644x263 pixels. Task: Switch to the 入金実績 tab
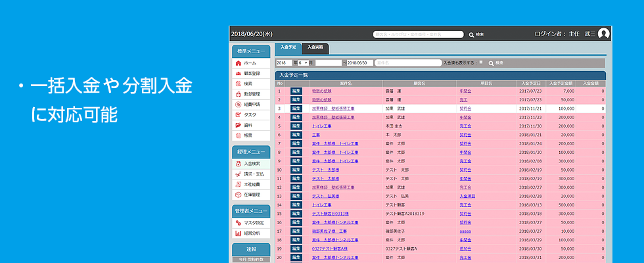315,48
